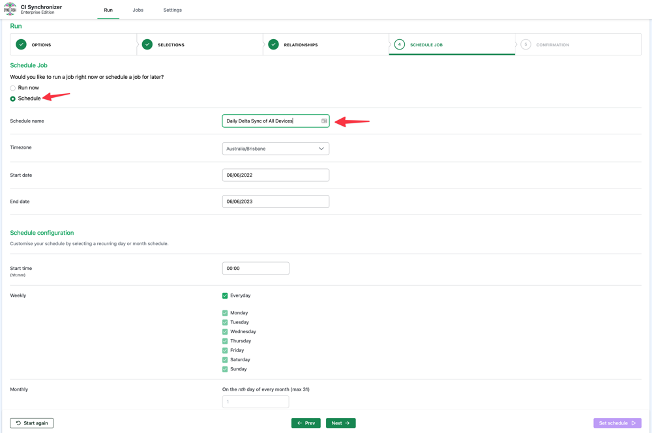Switch to the Settings tab
Screen dimensions: 652x434
(173, 10)
